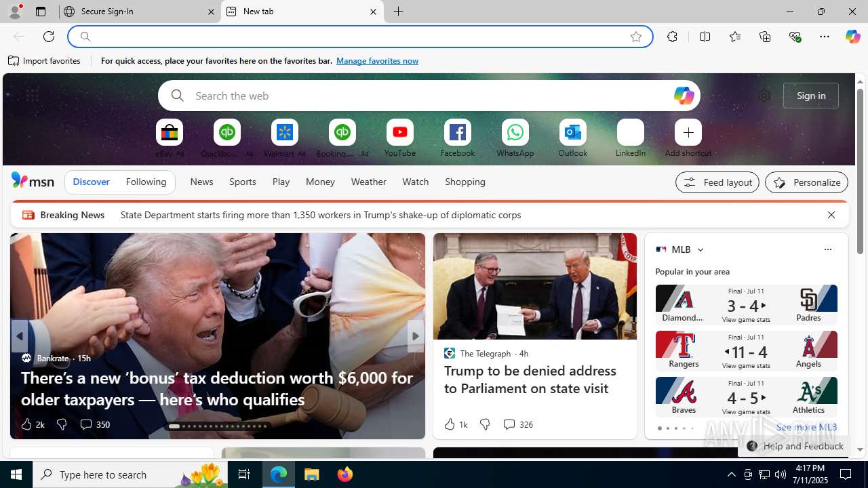Screen dimensions: 868x488
Task: Click the Personalize button
Action: coord(807,182)
